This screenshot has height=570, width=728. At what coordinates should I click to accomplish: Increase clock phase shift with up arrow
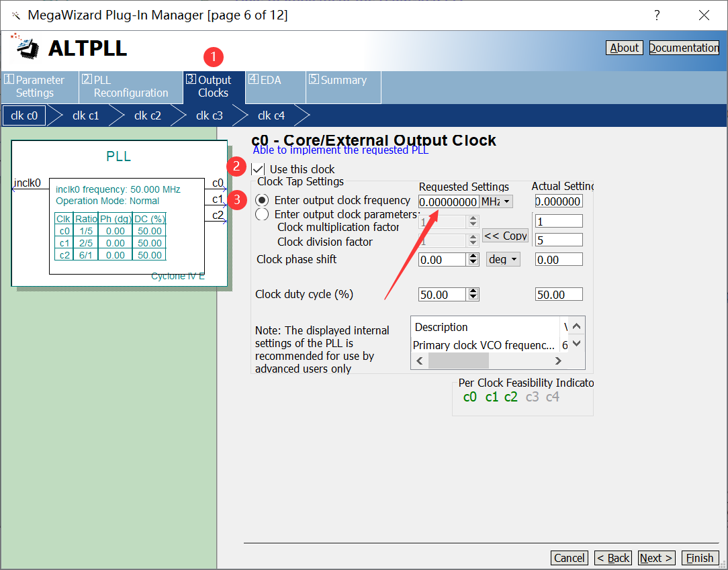473,256
